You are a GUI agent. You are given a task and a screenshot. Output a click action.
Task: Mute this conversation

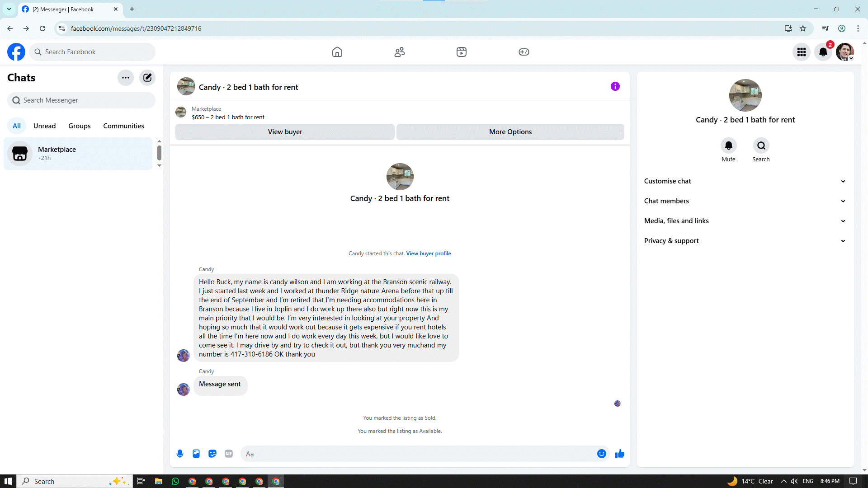[728, 146]
